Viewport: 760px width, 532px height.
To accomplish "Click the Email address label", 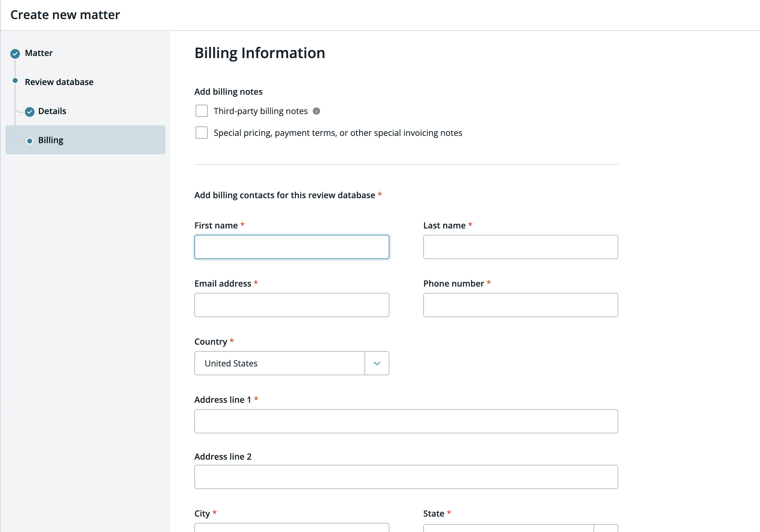I will tap(223, 284).
